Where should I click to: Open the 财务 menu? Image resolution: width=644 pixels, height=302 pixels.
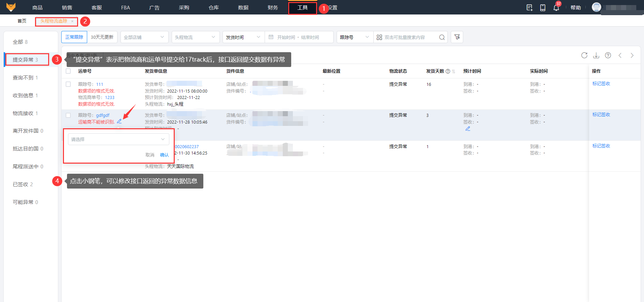273,7
